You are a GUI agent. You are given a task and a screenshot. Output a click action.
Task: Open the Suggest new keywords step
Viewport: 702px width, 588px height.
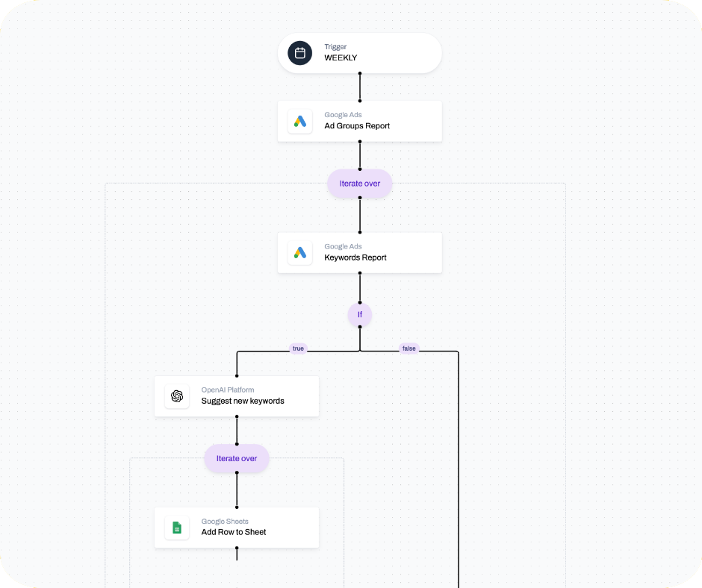point(237,396)
